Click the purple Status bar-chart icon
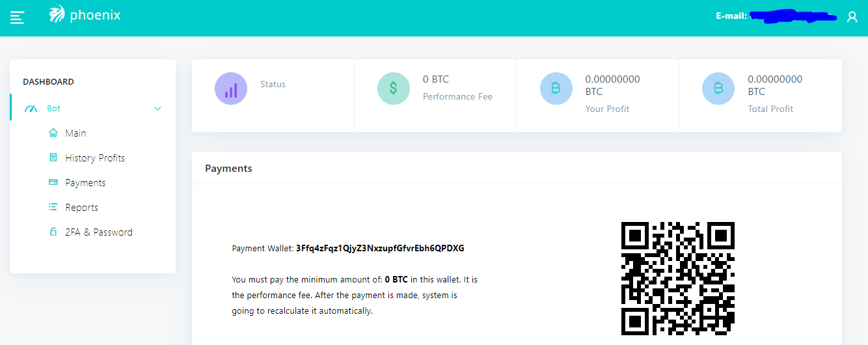868x345 pixels. pyautogui.click(x=231, y=89)
